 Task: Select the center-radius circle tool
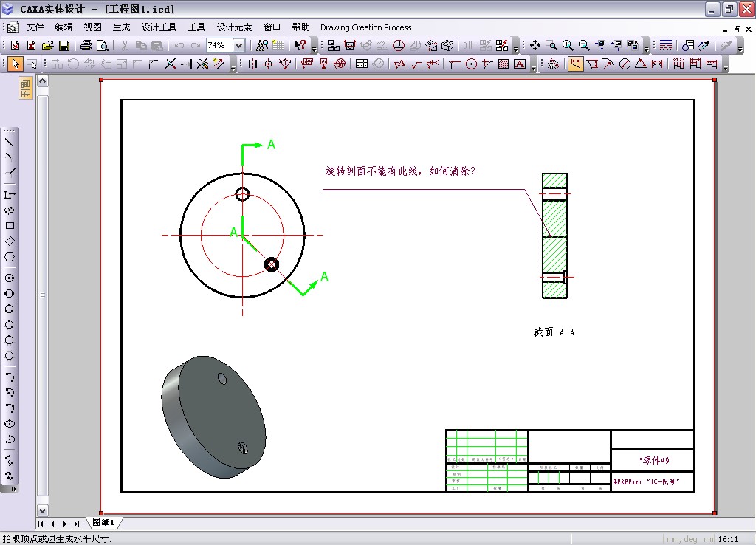pos(9,278)
